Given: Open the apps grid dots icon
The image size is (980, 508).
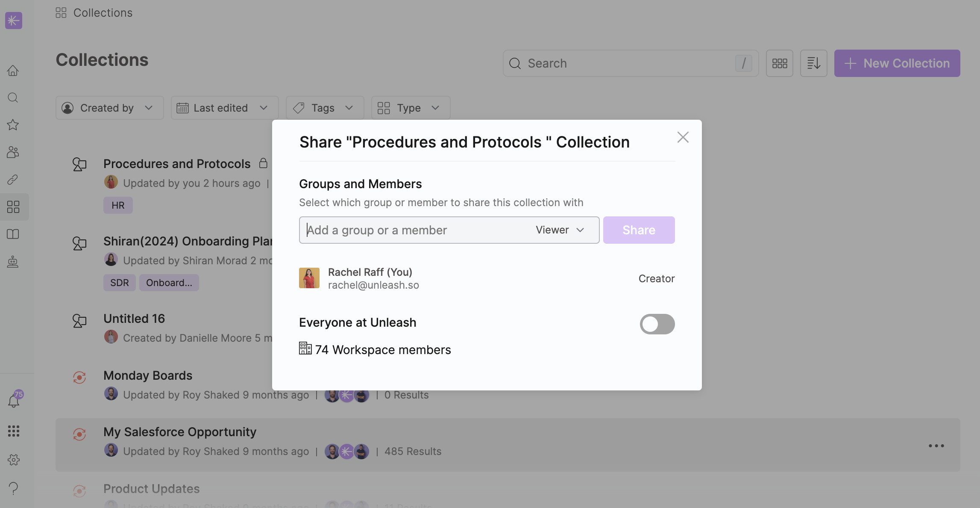Looking at the screenshot, I should point(14,431).
